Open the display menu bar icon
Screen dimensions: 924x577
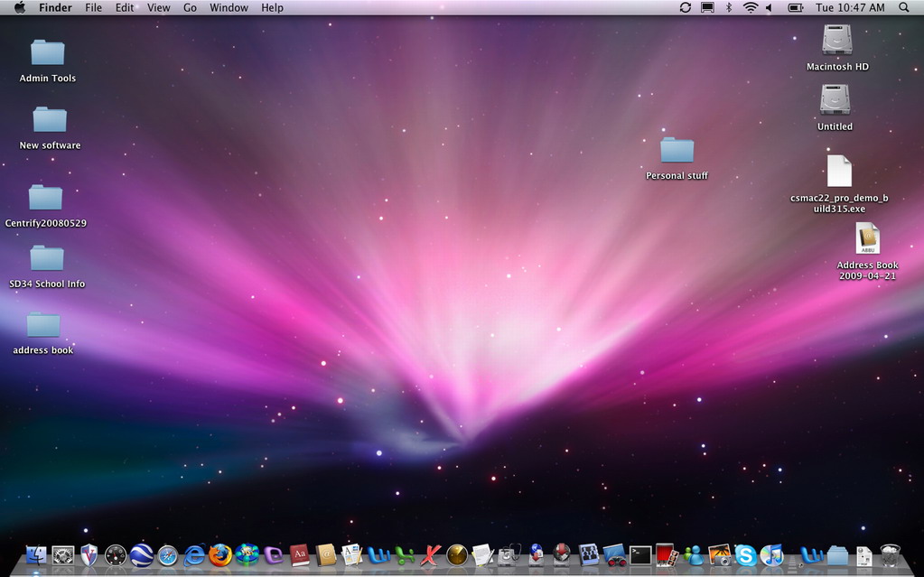[x=707, y=7]
